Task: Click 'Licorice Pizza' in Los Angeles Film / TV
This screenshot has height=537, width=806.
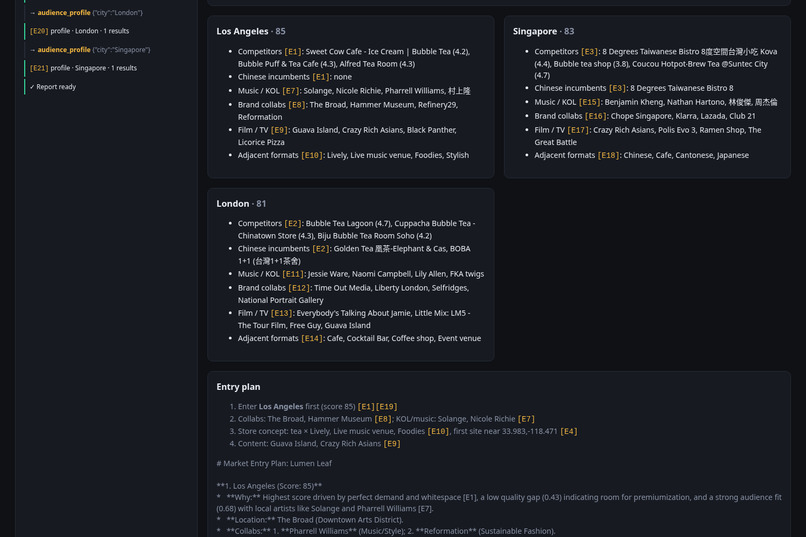Action: pyautogui.click(x=261, y=142)
